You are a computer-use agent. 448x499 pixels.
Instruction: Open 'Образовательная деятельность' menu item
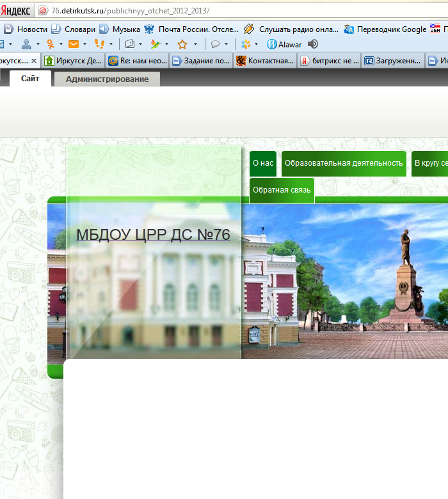click(344, 163)
